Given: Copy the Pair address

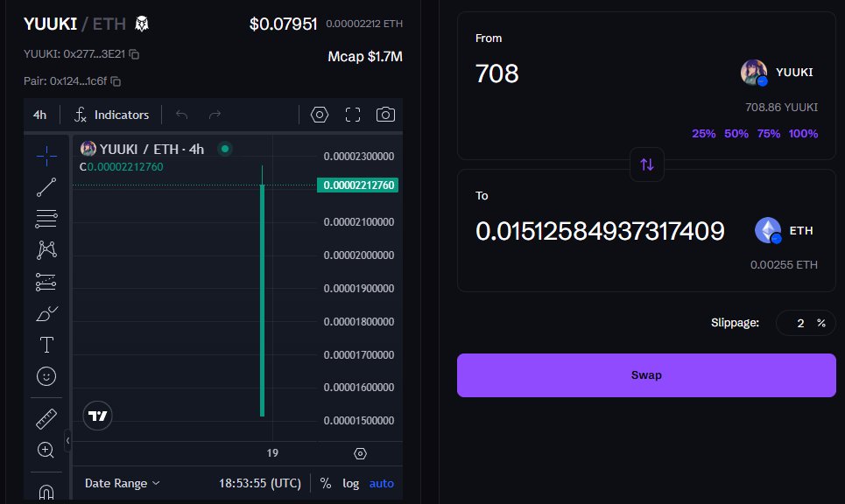Looking at the screenshot, I should coord(116,81).
